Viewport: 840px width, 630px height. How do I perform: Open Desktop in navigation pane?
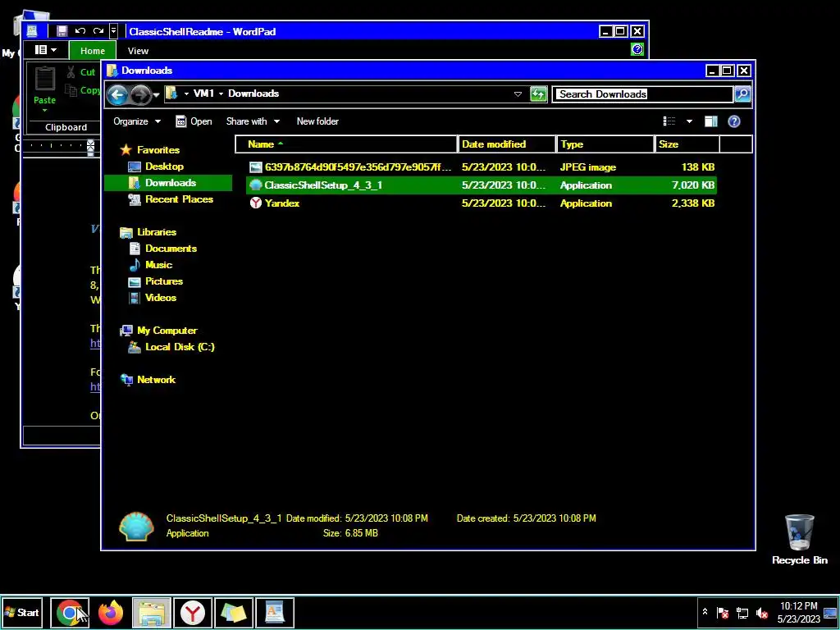coord(164,167)
